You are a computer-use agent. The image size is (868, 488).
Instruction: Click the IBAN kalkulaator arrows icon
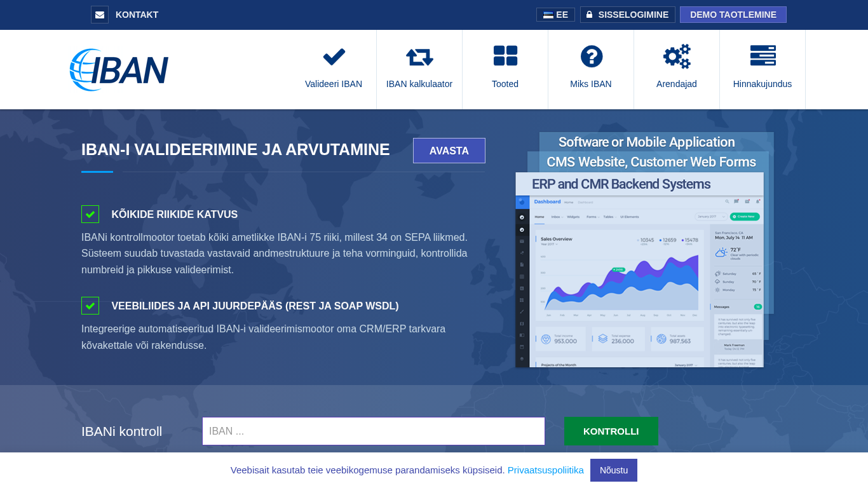pos(419,57)
